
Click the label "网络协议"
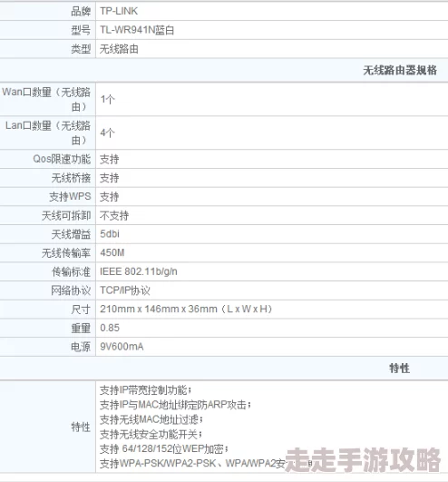(x=71, y=290)
